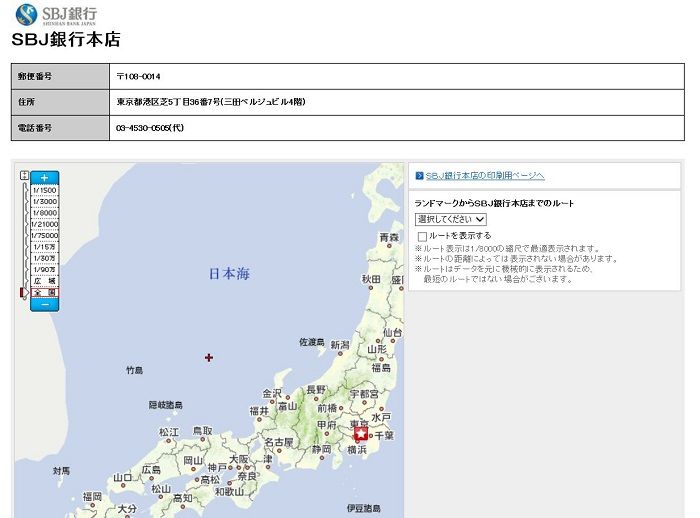The height and width of the screenshot is (518, 700).
Task: Select the 1/90万 map scale
Action: [x=45, y=270]
